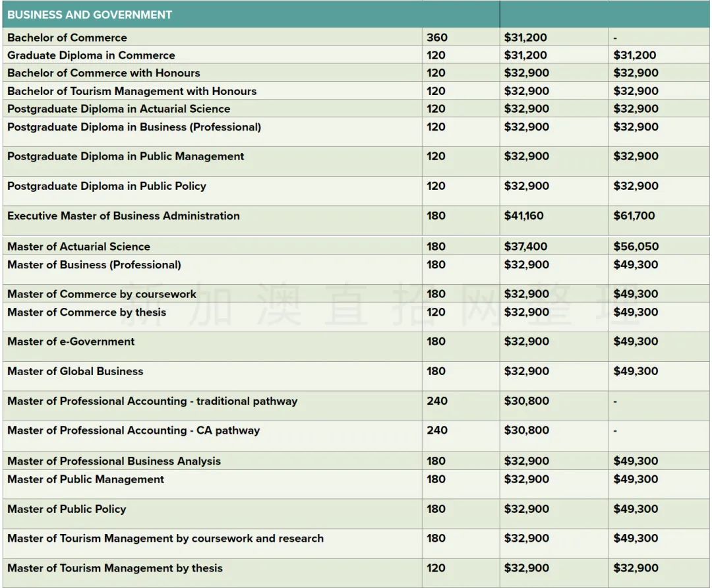712x588 pixels.
Task: Select Postgraduate Diploma in Actuarial Science
Action: click(119, 109)
